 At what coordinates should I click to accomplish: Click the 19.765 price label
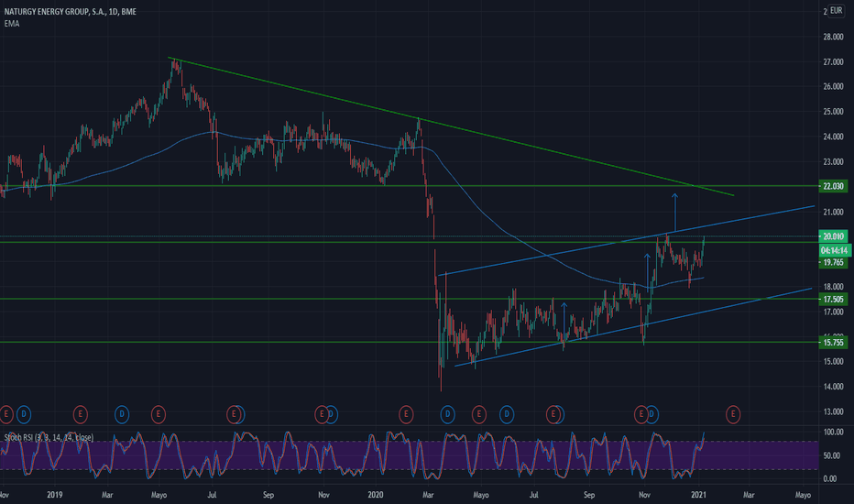833,262
